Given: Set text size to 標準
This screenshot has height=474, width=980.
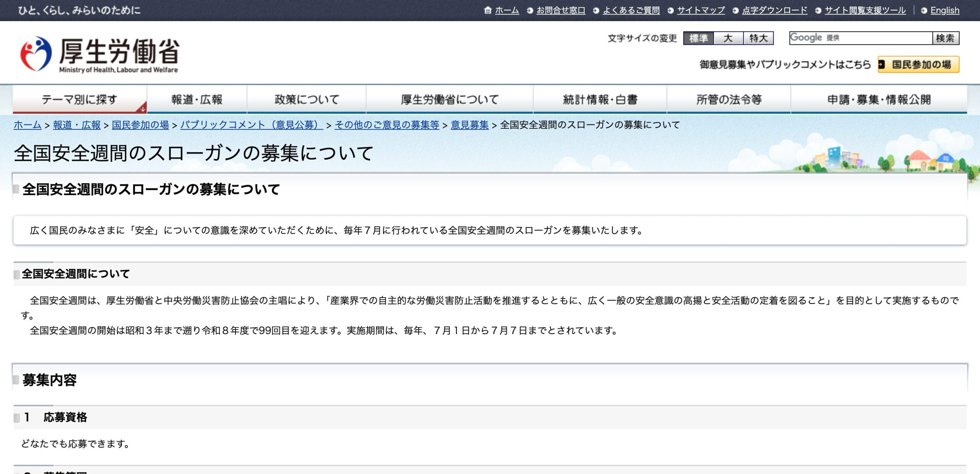Looking at the screenshot, I should (x=698, y=38).
